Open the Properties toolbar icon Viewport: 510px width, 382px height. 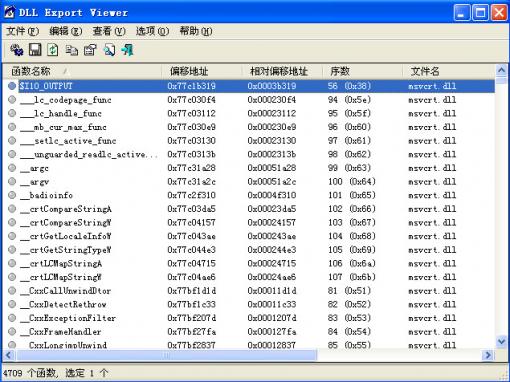[90, 50]
